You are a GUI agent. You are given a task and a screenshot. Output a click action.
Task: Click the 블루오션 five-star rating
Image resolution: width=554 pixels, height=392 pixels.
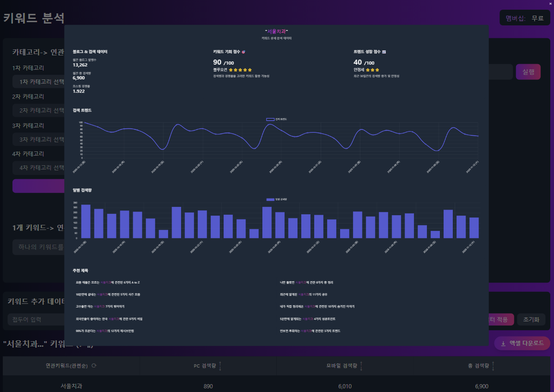tap(241, 70)
